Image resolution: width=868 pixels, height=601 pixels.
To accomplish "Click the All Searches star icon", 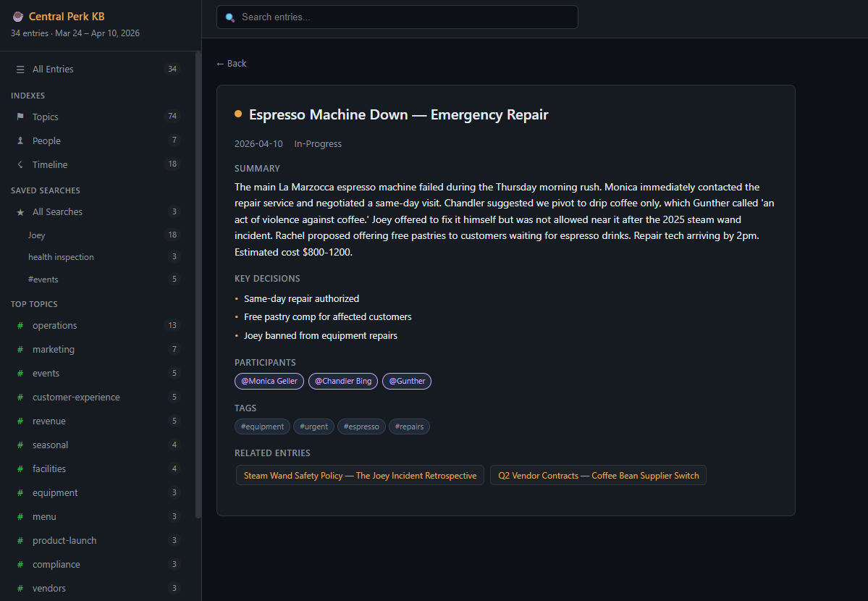I will [20, 212].
